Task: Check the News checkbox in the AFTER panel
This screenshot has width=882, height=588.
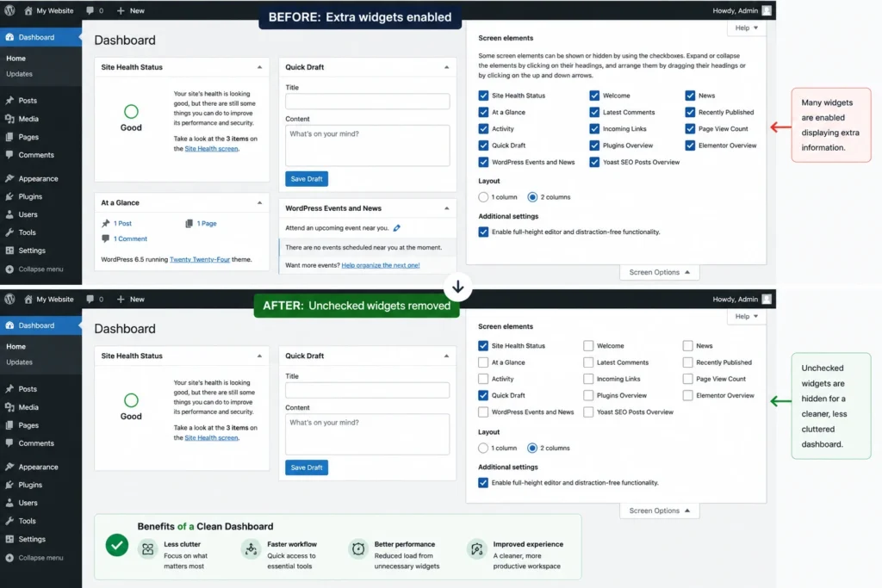Action: click(x=687, y=346)
